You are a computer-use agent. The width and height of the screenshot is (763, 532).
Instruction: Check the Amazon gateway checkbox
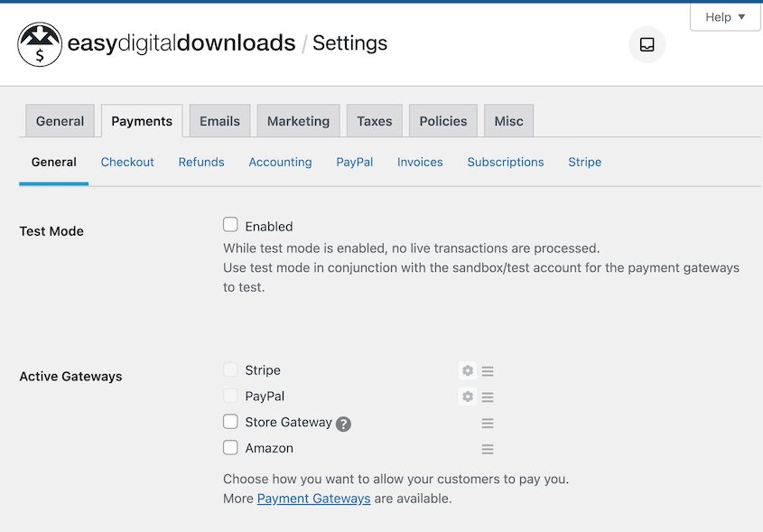(230, 447)
